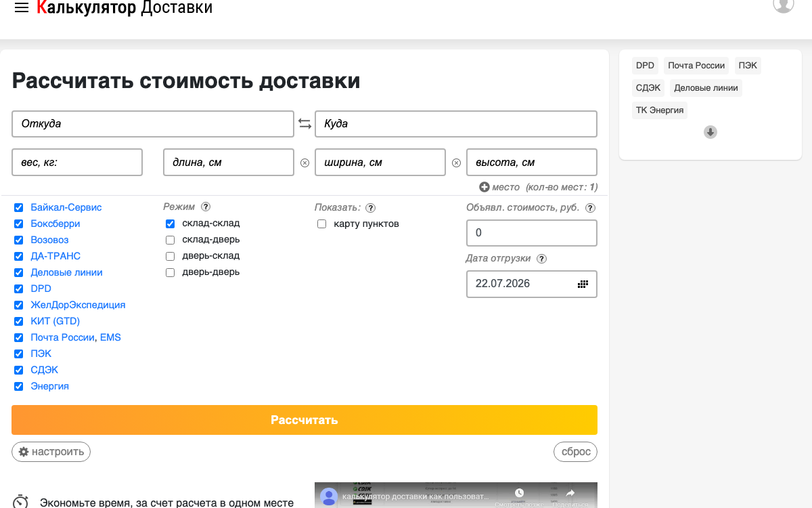
Task: Open EMS link
Action: click(x=110, y=337)
